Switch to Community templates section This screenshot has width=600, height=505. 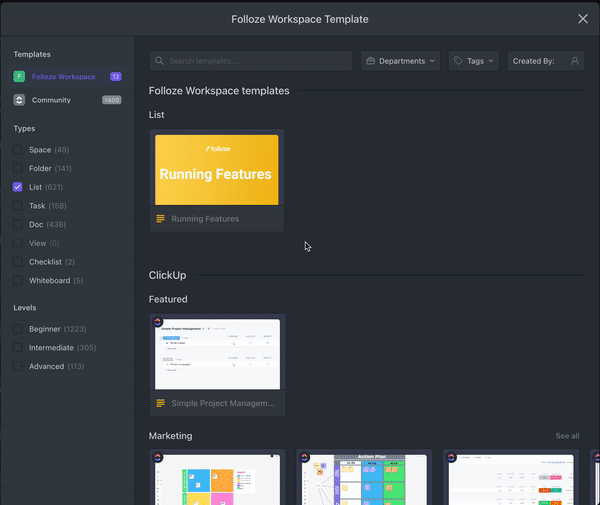51,100
